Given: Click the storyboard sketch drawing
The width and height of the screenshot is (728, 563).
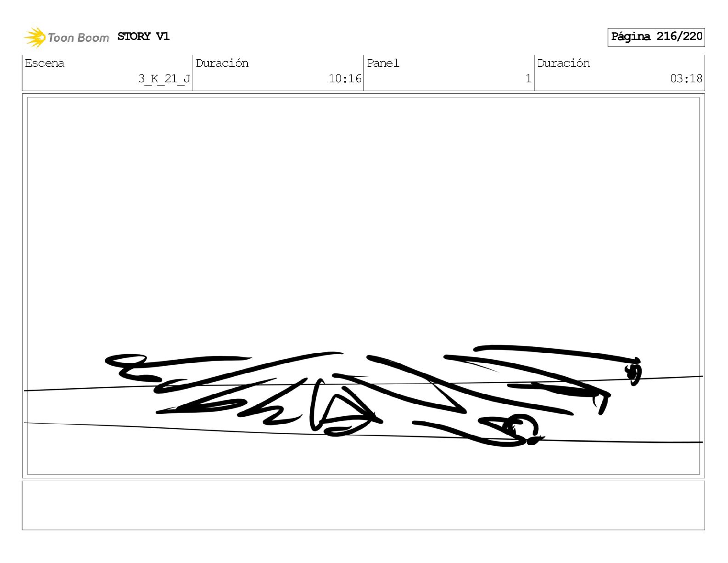Looking at the screenshot, I should pyautogui.click(x=363, y=286).
